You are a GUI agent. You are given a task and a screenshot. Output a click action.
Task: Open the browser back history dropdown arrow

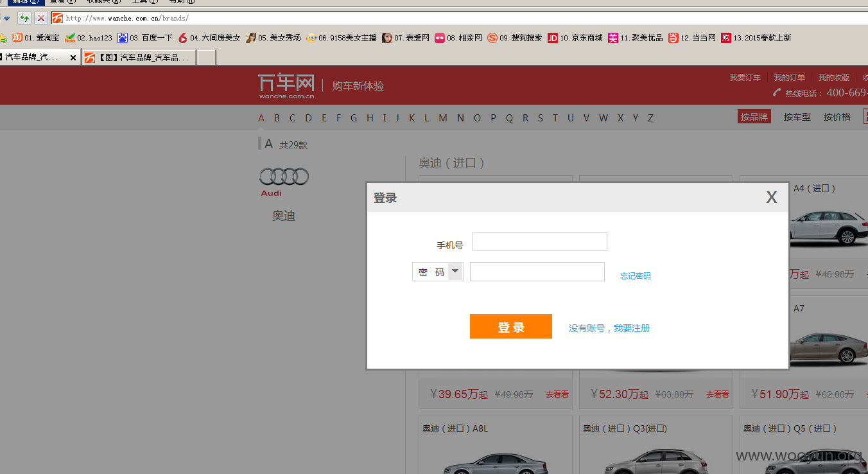(x=6, y=19)
